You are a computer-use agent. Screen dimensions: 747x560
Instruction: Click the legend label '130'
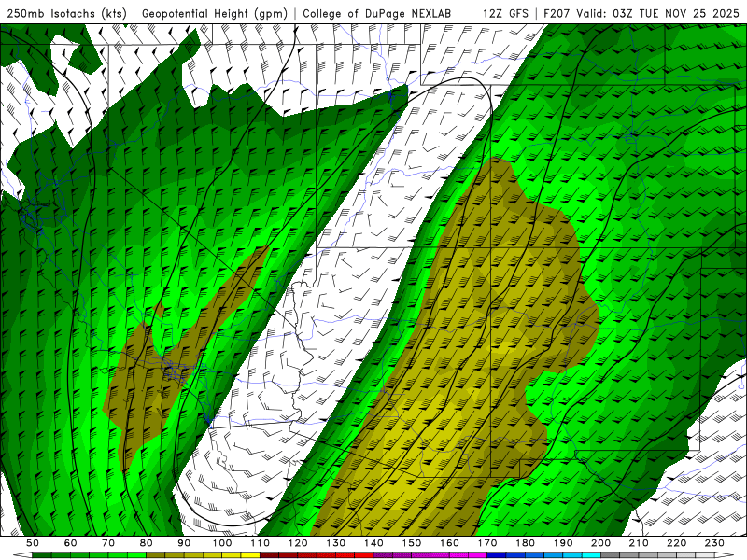tap(336, 543)
